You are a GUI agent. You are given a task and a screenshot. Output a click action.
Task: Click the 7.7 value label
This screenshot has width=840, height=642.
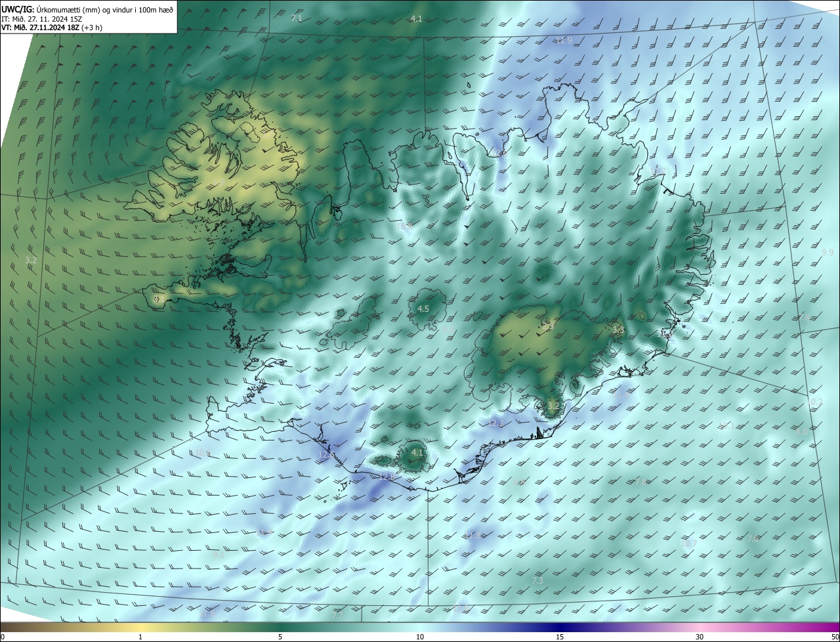338,616
